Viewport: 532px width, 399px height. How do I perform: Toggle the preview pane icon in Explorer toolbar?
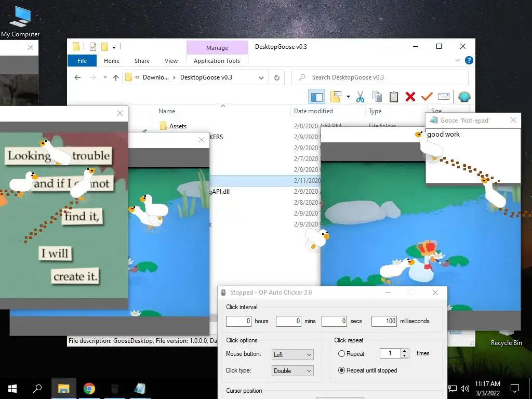316,97
